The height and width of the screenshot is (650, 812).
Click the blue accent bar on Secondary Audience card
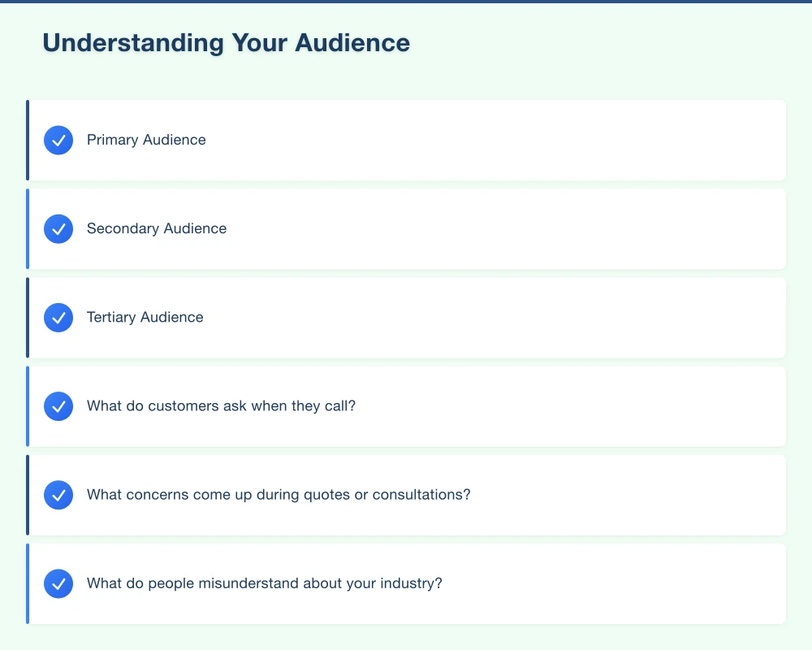(x=28, y=228)
